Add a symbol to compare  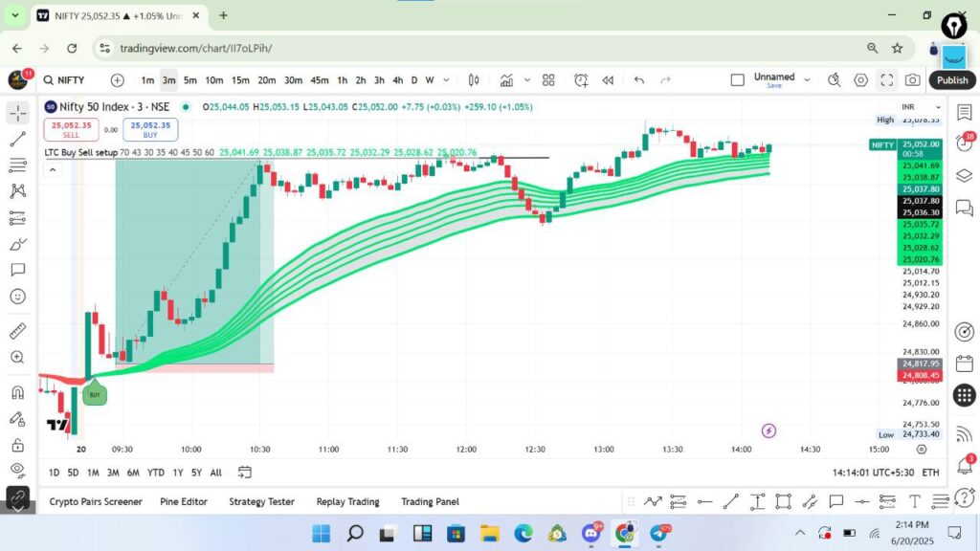click(x=117, y=80)
